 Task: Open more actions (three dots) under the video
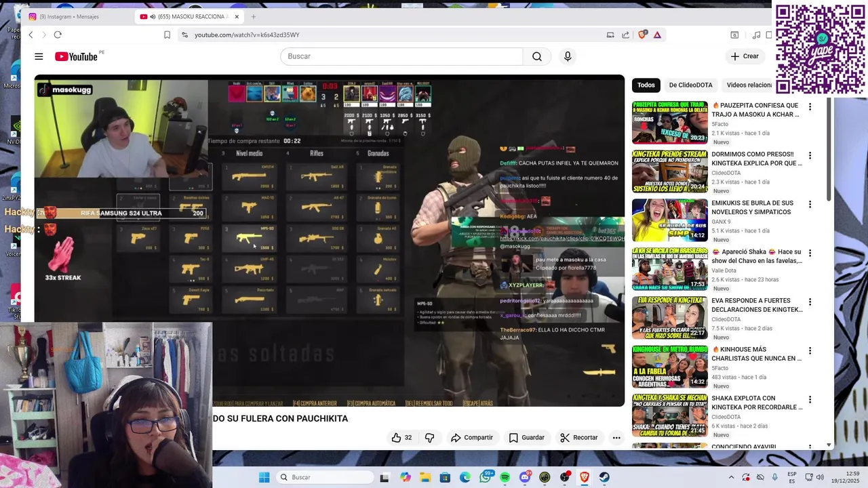(x=616, y=438)
